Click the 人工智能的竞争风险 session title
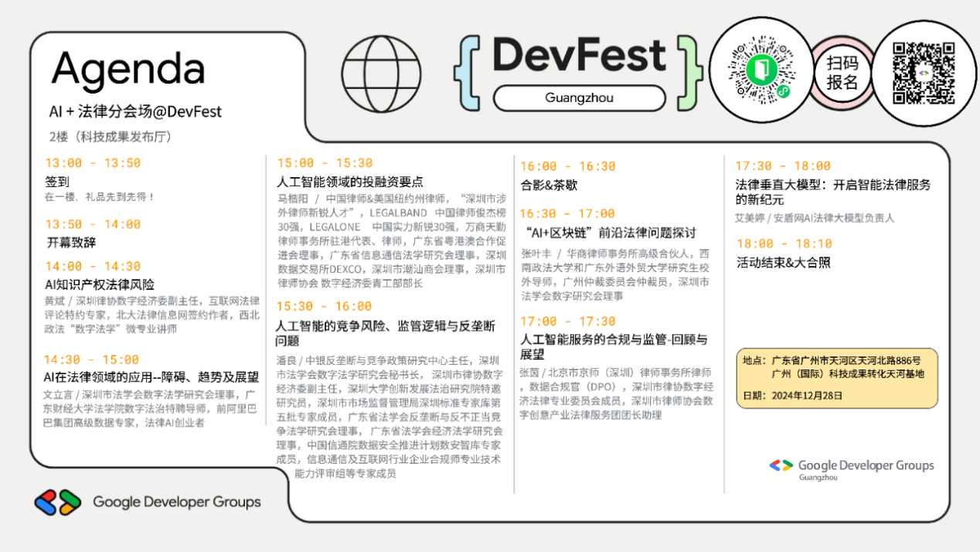The width and height of the screenshot is (980, 552). [386, 333]
